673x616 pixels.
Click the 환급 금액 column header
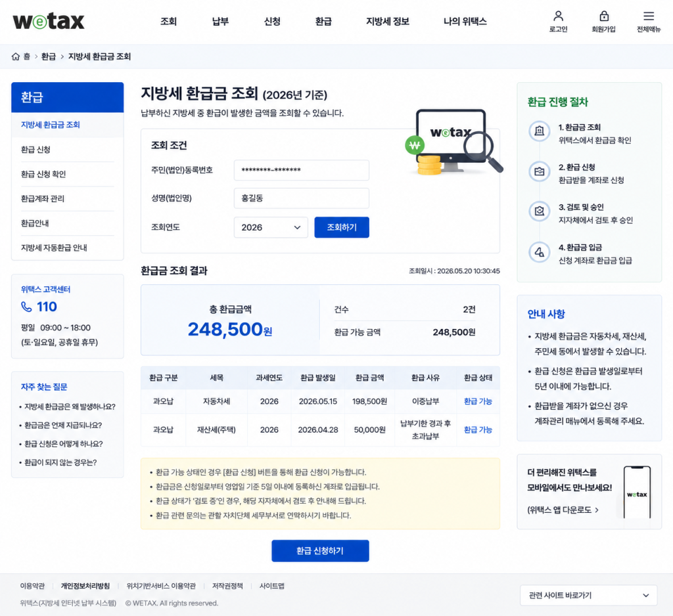click(369, 378)
